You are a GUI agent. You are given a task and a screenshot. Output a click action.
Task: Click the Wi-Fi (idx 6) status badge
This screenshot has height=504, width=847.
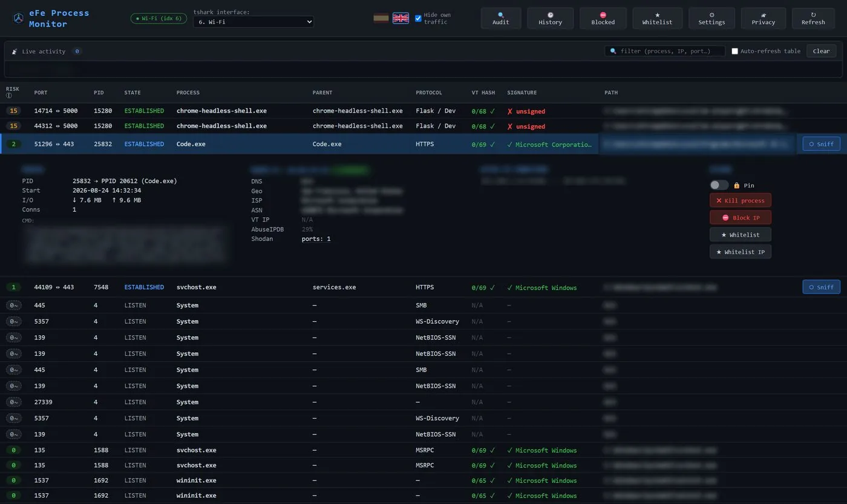159,18
